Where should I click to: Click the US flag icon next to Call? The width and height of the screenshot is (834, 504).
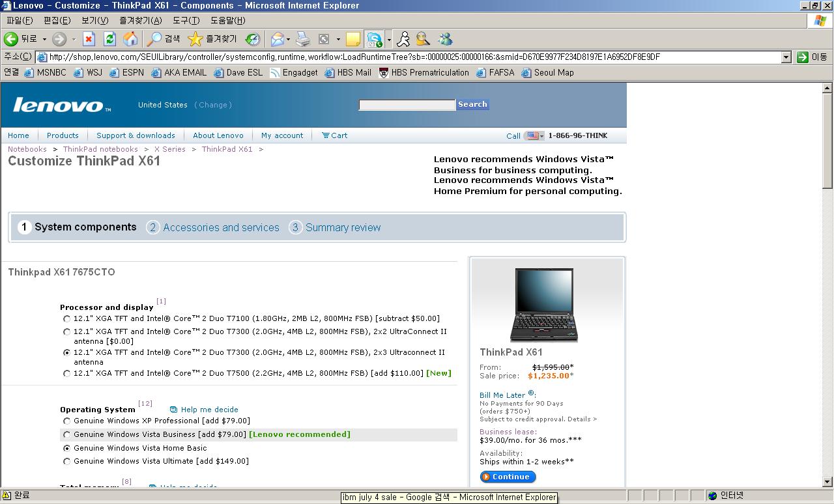[x=533, y=135]
